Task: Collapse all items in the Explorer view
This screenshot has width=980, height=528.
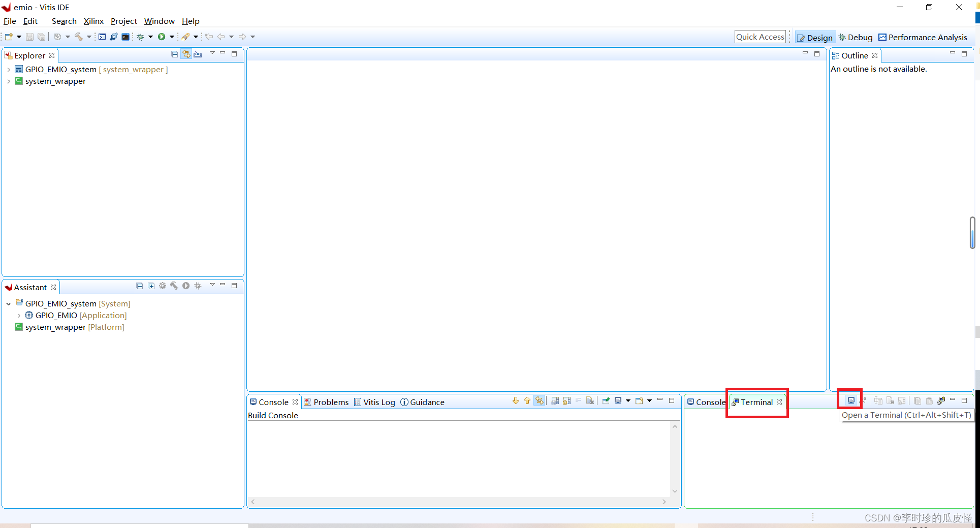Action: (x=174, y=54)
